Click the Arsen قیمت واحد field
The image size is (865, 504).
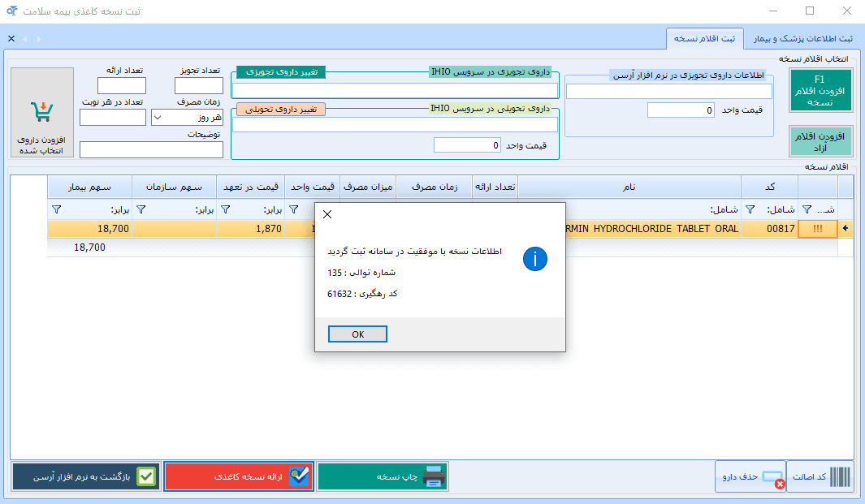681,110
